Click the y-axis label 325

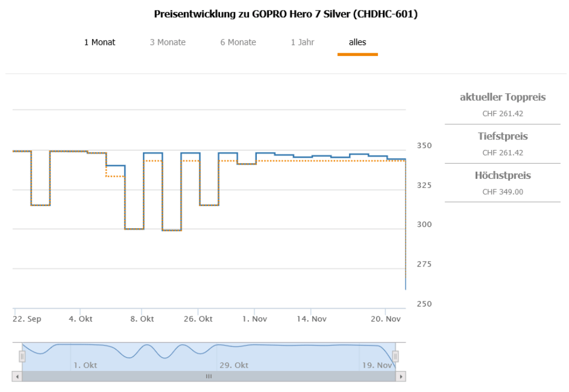(424, 185)
